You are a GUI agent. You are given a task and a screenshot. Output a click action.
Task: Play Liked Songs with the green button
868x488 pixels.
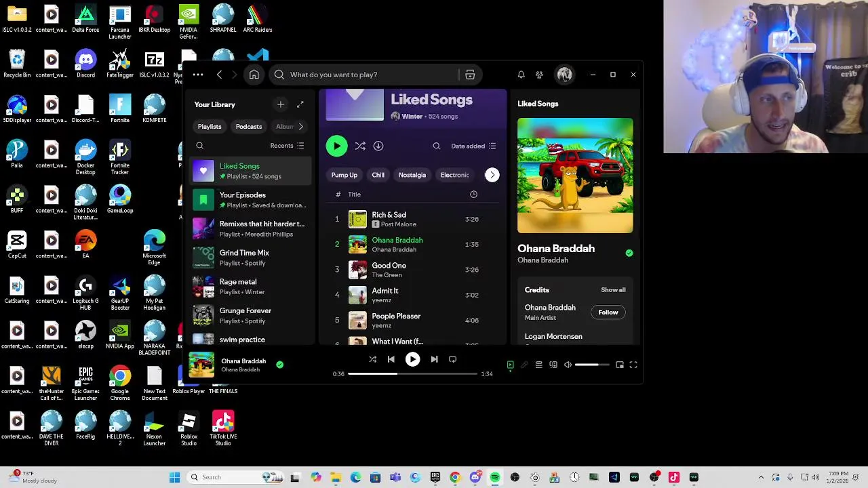point(336,146)
